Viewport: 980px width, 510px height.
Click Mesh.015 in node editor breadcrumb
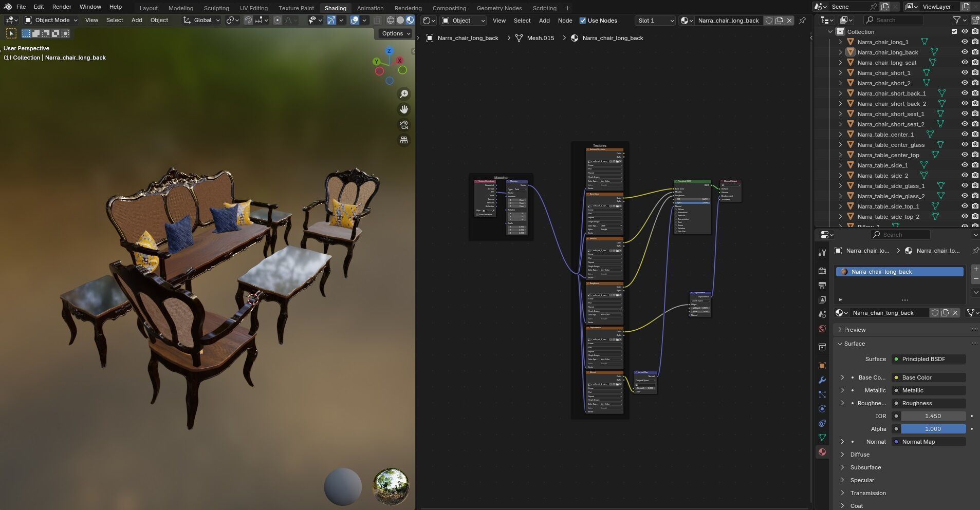[x=541, y=38]
